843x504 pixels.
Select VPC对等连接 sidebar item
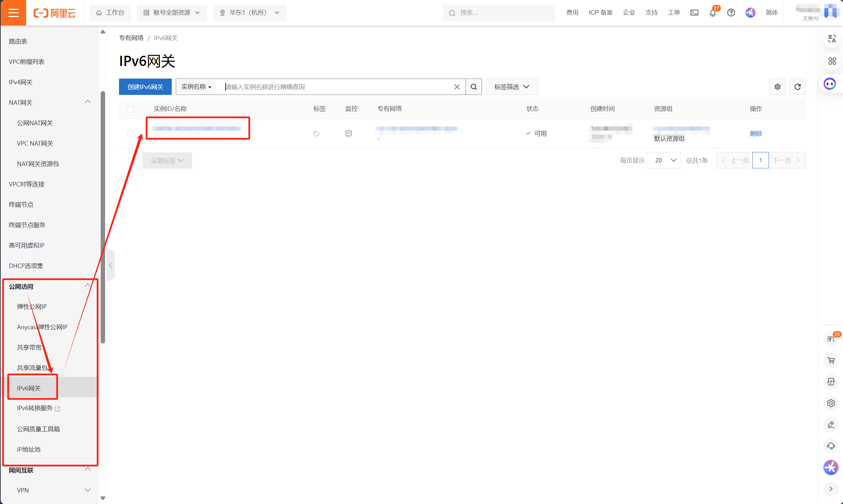[27, 184]
